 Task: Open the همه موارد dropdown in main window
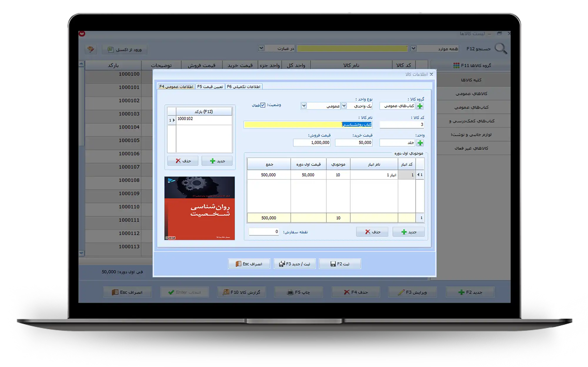(x=413, y=48)
